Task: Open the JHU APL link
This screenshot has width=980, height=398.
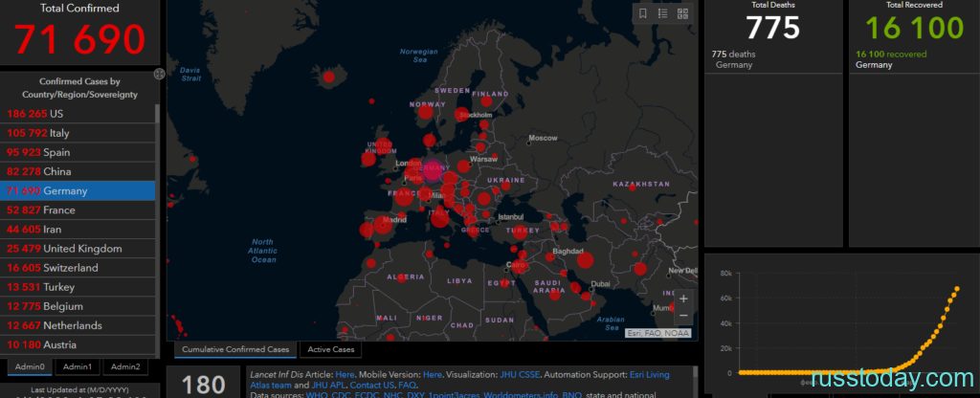Action: coord(328,386)
